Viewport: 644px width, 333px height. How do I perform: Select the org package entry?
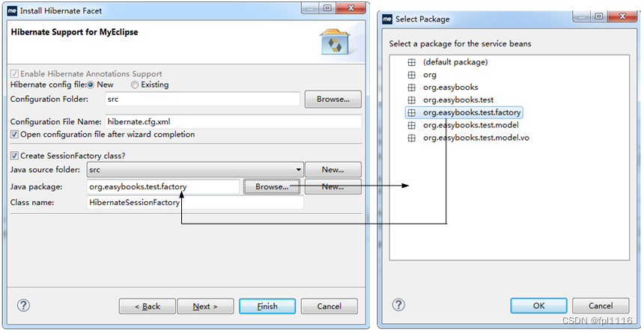[430, 75]
